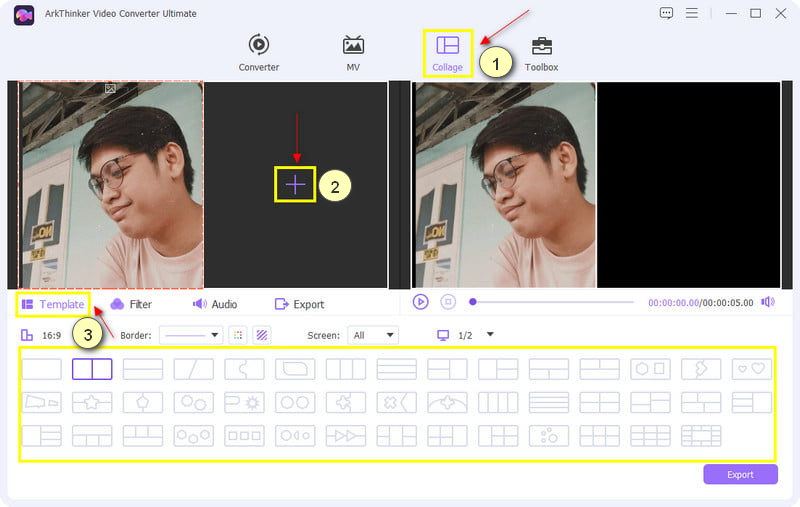Open the Audio tab
800x507 pixels.
pos(215,305)
